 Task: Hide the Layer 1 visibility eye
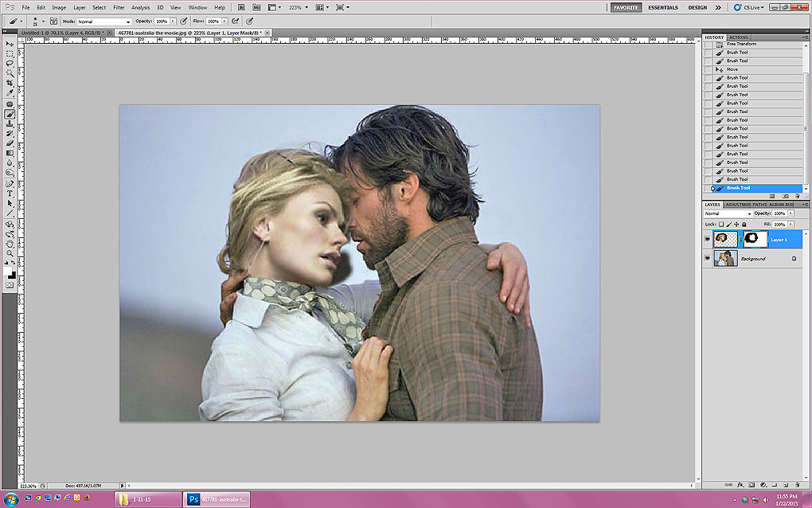(x=707, y=239)
